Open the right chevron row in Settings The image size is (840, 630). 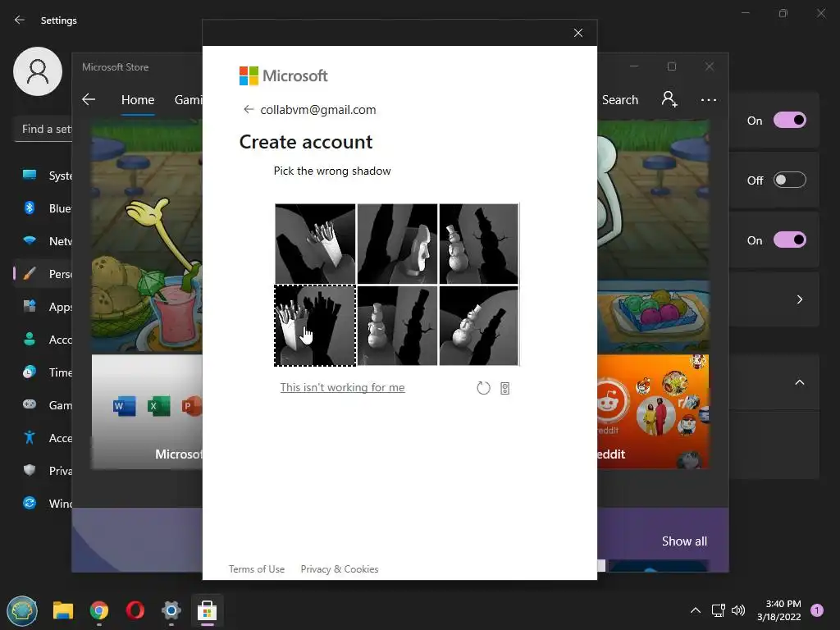point(799,299)
